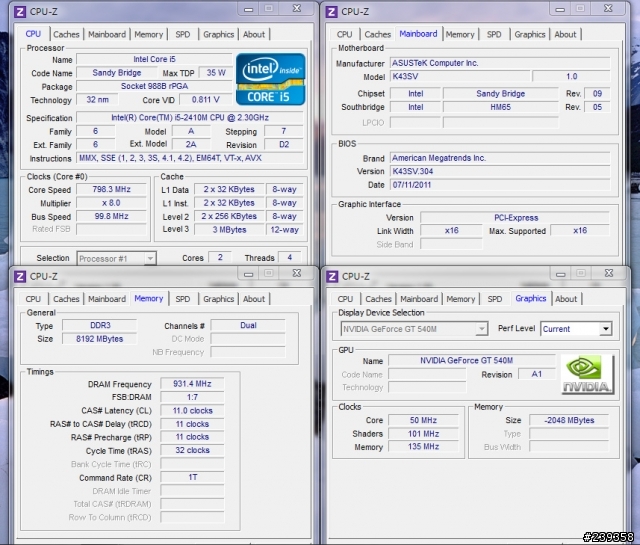Switch to SPD tab in Mainboard window
The image size is (640, 545).
[494, 34]
